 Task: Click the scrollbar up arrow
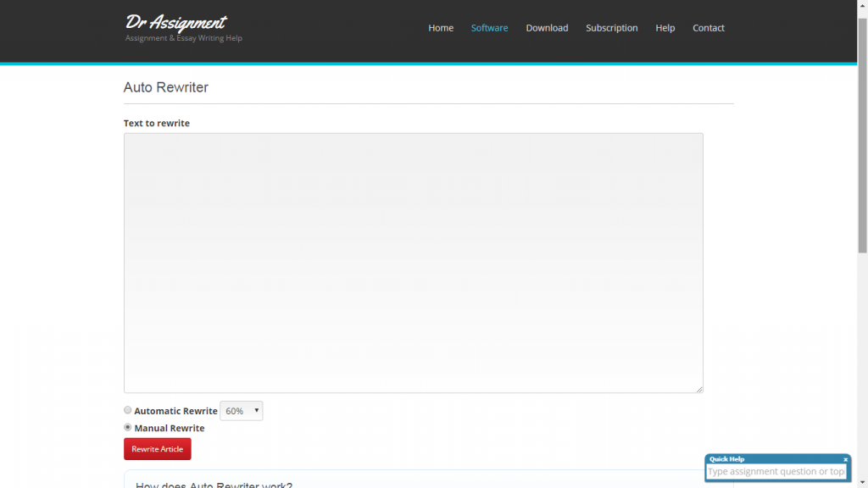click(862, 5)
